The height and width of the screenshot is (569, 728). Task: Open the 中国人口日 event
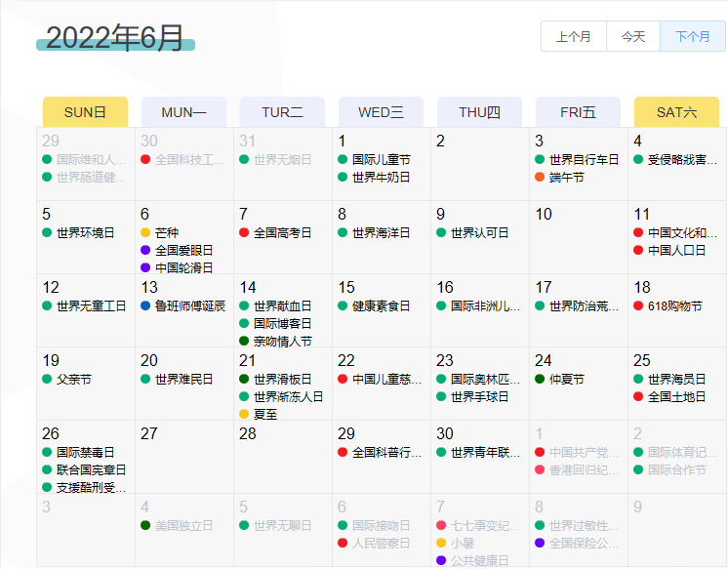tap(670, 251)
